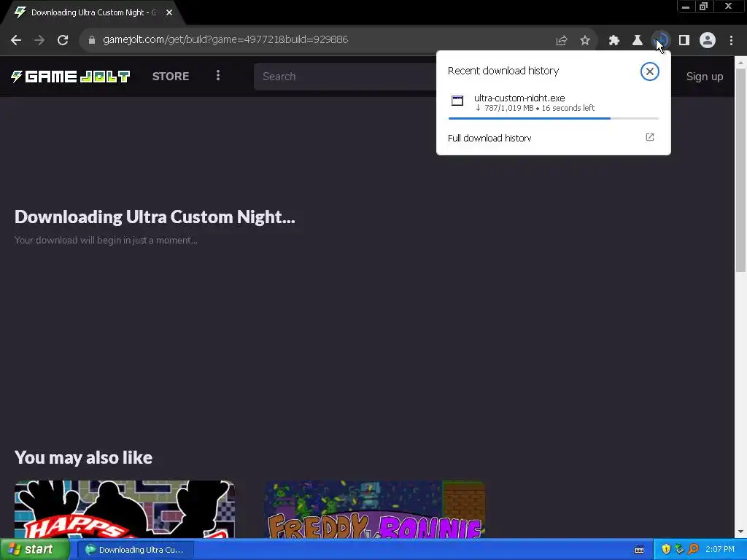
Task: Open the Chrome Labs flask icon
Action: 638,41
